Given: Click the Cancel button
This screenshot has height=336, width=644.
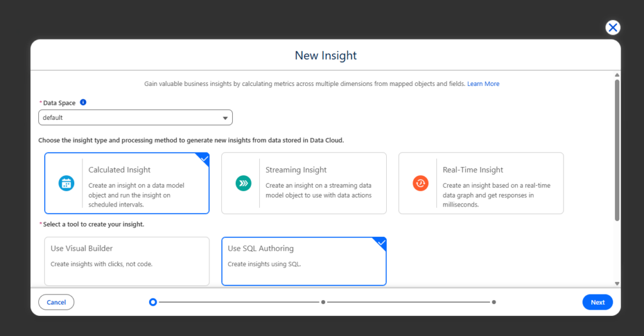Looking at the screenshot, I should (x=56, y=302).
